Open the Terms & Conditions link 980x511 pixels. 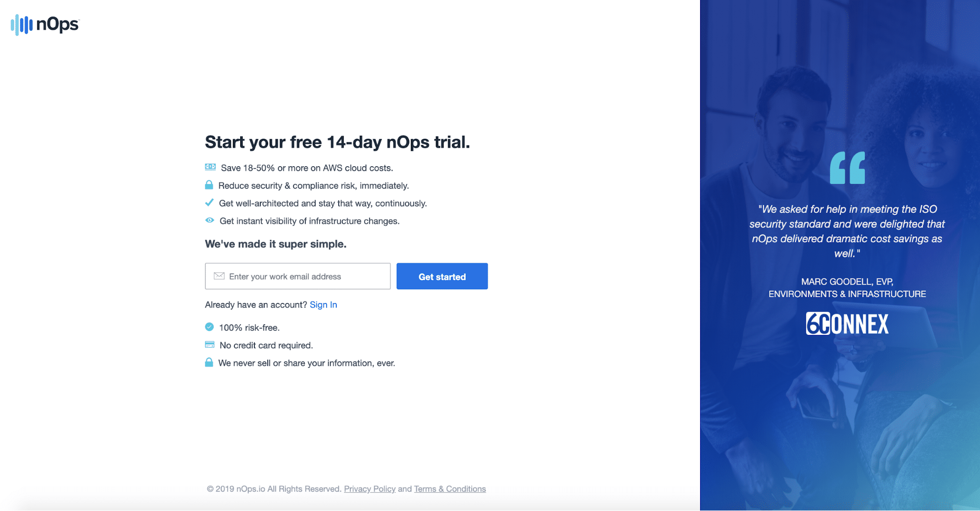pyautogui.click(x=450, y=489)
